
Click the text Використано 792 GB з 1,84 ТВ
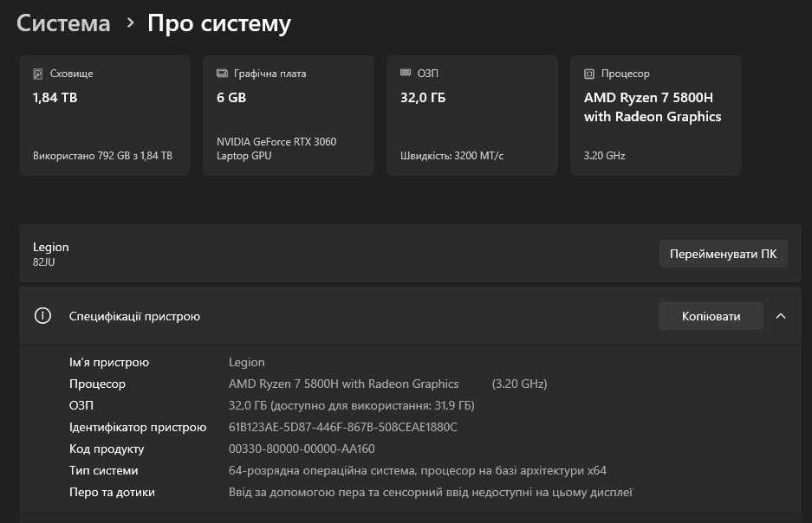102,156
